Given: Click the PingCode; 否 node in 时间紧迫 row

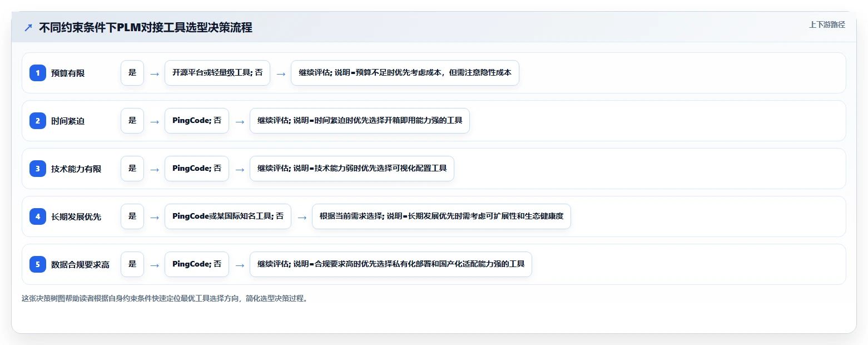Looking at the screenshot, I should 197,121.
